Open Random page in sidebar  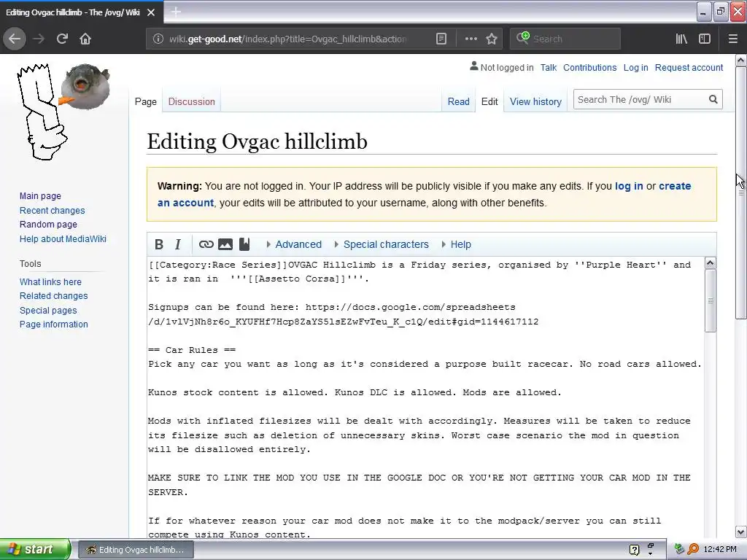pos(49,225)
